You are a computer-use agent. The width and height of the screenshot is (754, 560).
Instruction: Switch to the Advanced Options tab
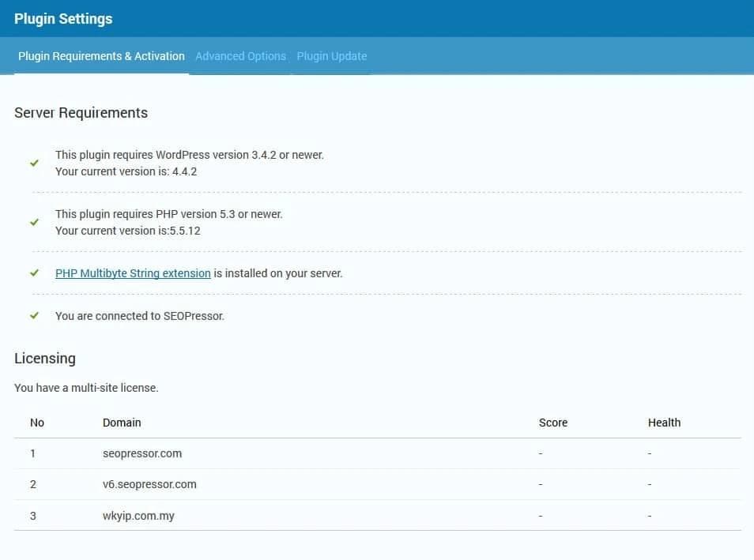(240, 56)
